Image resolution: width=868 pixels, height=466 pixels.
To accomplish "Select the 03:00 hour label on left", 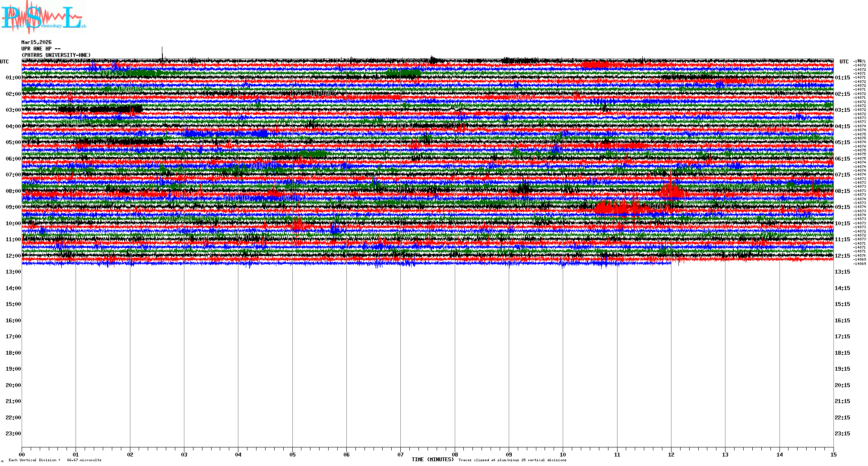I will coord(13,110).
